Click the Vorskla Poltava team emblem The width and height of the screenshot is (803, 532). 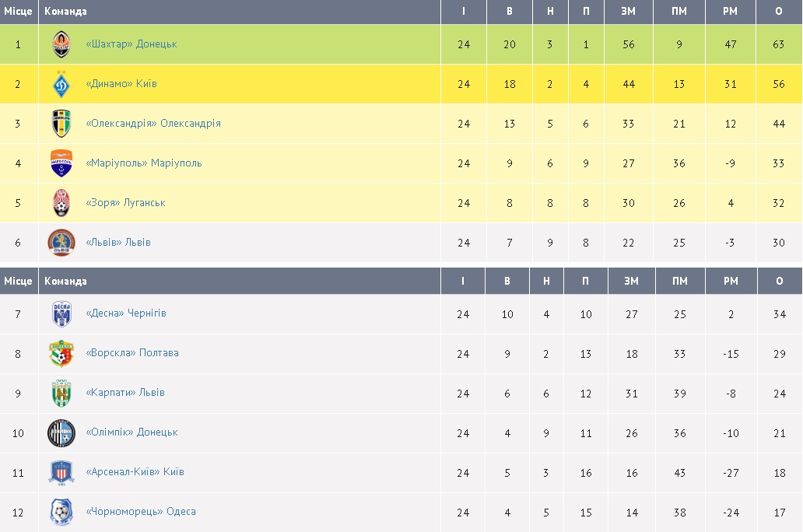[x=61, y=354]
